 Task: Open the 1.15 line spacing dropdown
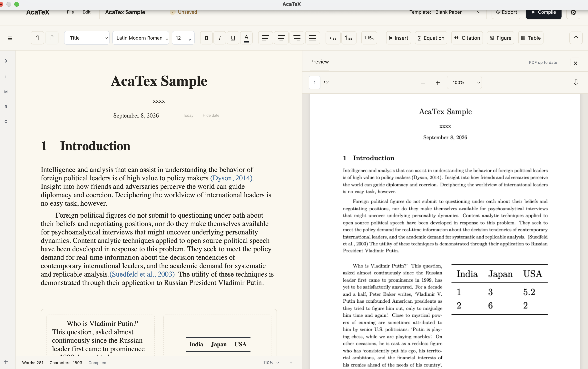point(369,38)
